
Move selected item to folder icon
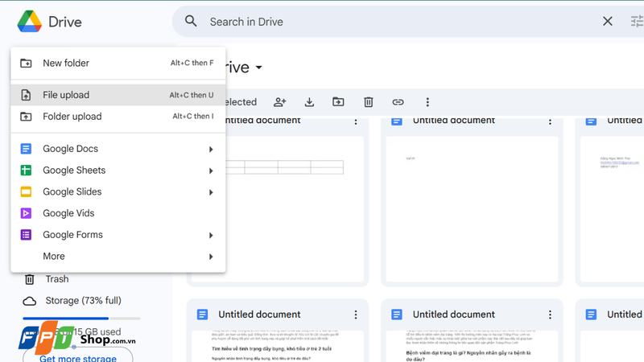tap(338, 102)
